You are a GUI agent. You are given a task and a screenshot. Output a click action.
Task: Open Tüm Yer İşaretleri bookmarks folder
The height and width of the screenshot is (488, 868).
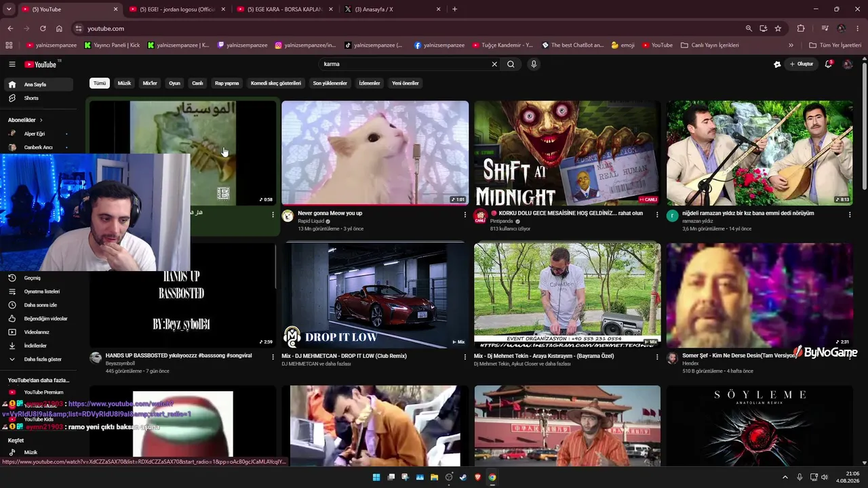pos(835,45)
